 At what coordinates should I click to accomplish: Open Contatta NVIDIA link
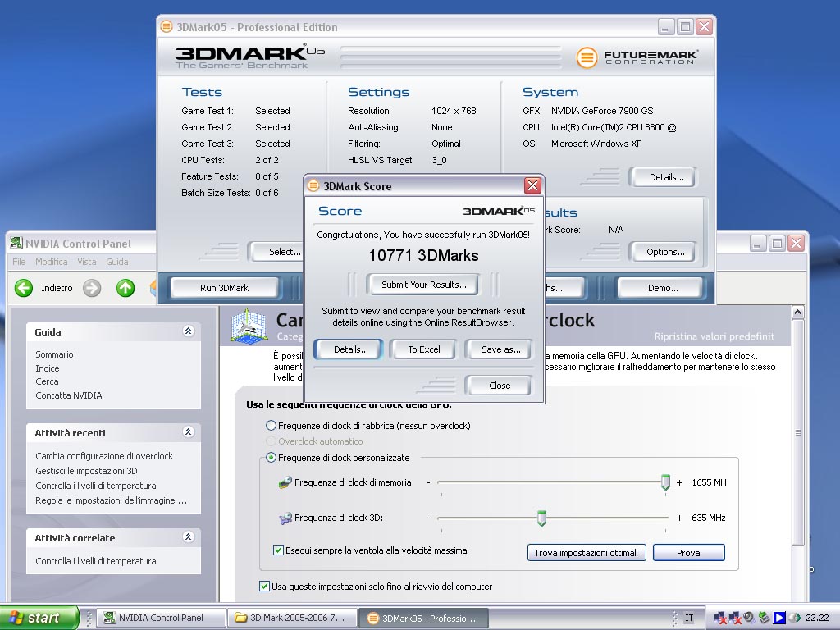pos(69,395)
